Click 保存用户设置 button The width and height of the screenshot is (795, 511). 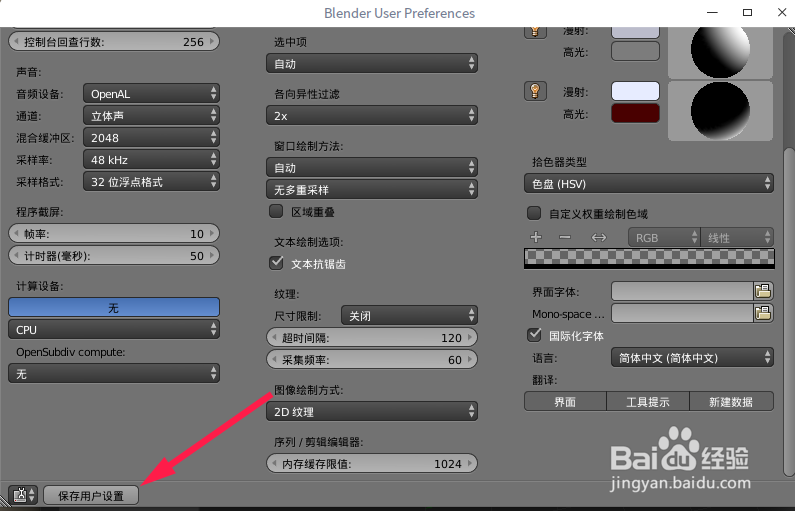click(91, 495)
